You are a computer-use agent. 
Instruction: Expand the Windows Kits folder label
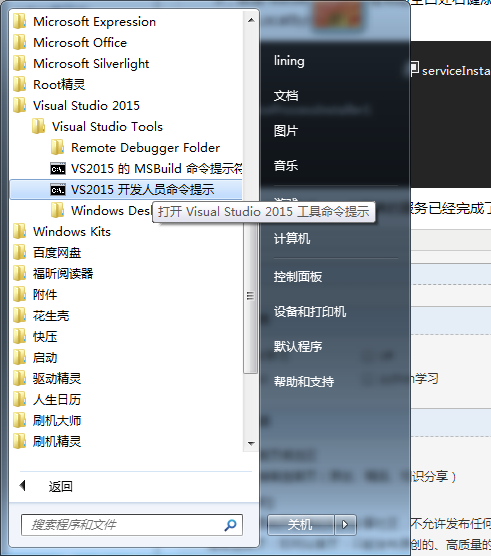(72, 232)
